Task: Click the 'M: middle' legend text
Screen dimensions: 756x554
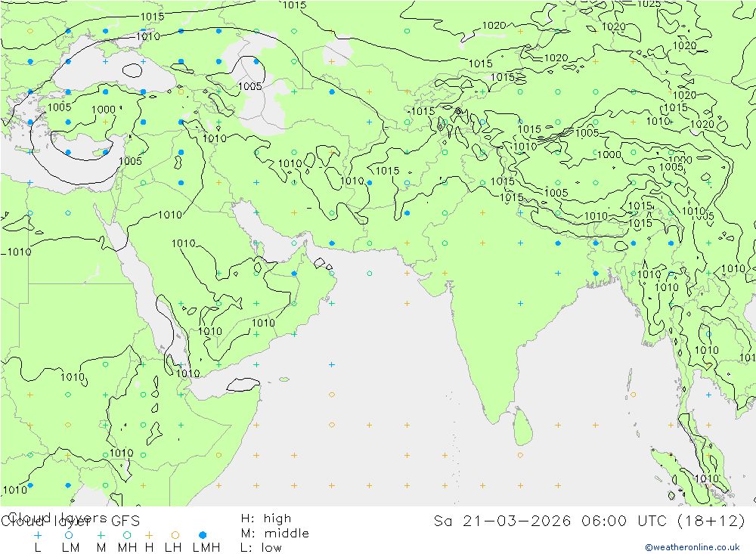Action: tap(275, 534)
